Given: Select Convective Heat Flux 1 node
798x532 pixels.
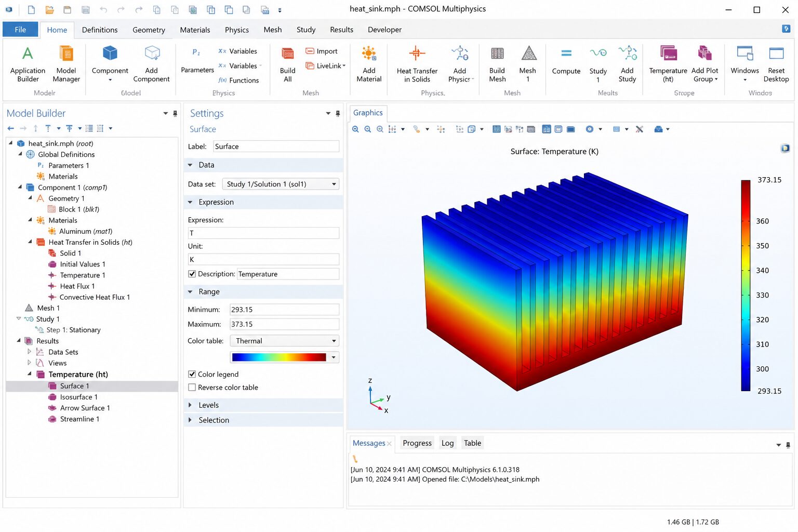Looking at the screenshot, I should pyautogui.click(x=95, y=297).
